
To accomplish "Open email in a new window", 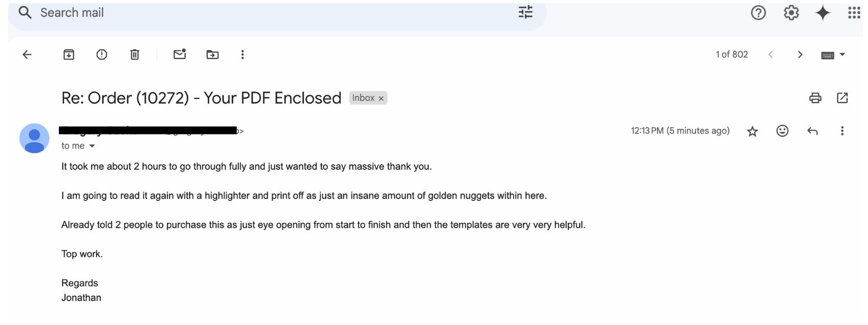I will click(842, 98).
